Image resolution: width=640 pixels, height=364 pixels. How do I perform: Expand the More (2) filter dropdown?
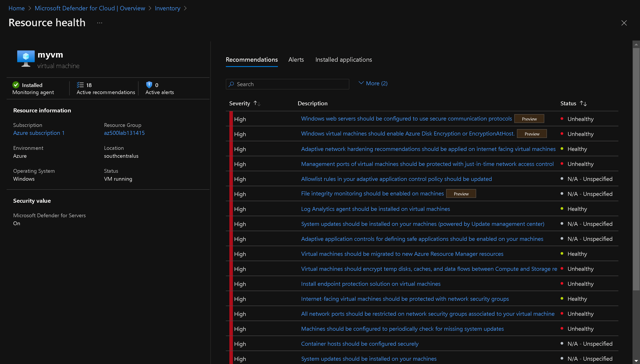point(373,83)
